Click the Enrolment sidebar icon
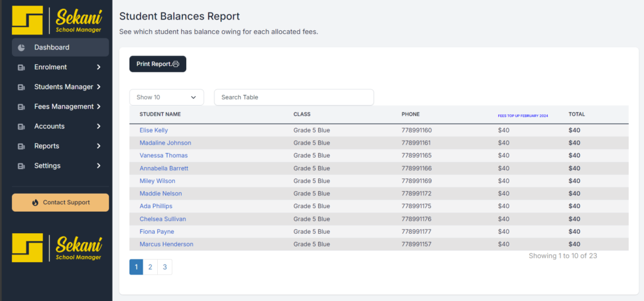This screenshot has width=644, height=301. 21,67
